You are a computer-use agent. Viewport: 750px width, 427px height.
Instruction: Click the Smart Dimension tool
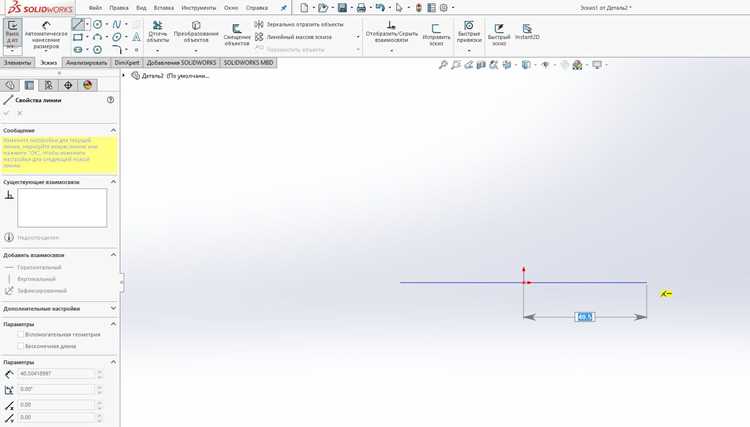tap(46, 34)
